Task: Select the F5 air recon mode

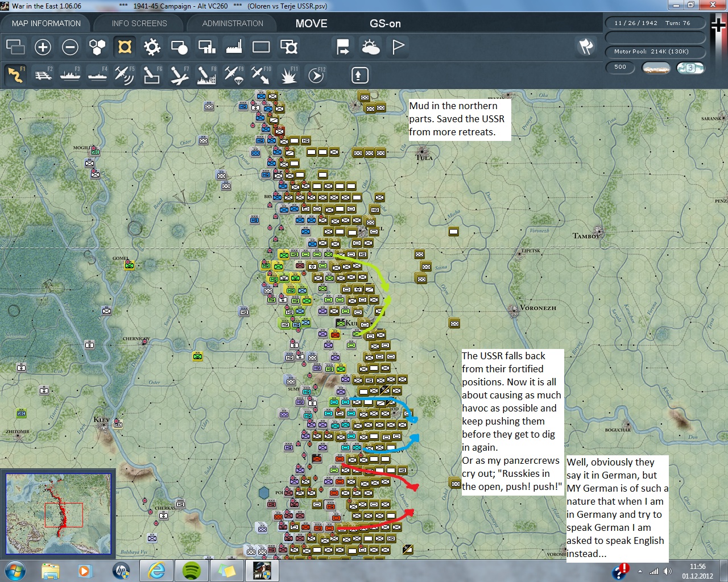Action: (125, 75)
